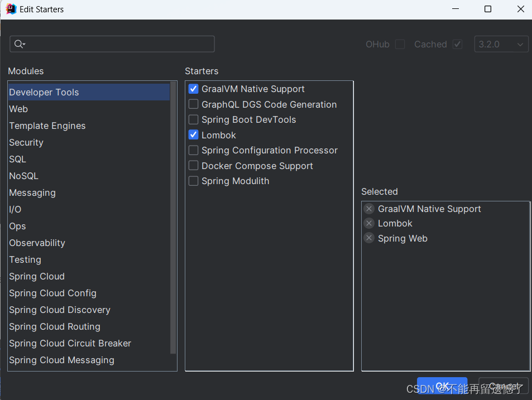Select the Testing module

(89, 259)
